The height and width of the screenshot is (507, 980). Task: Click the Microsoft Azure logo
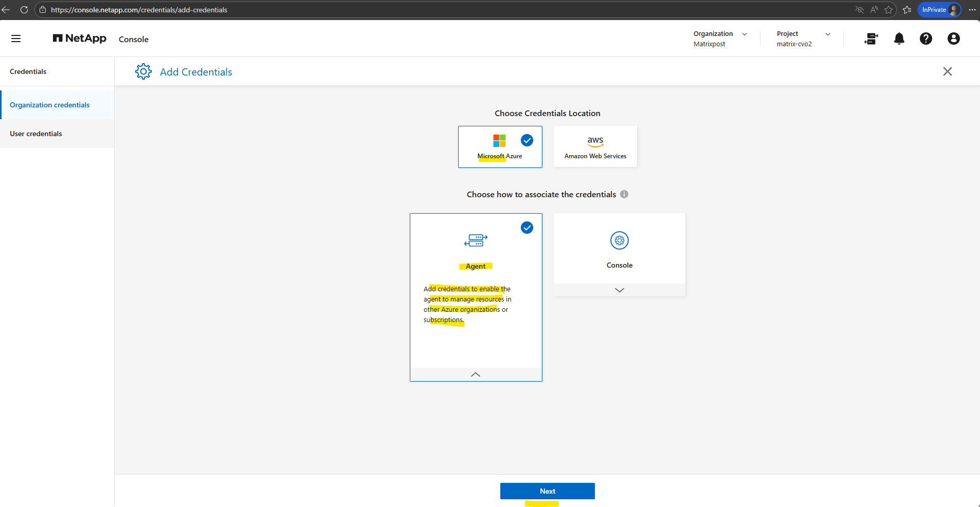tap(499, 140)
